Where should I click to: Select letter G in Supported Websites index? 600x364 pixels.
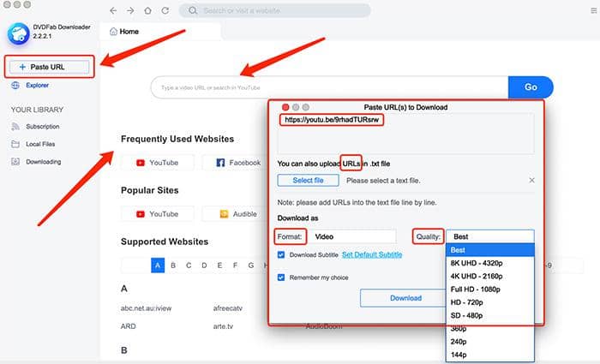point(250,266)
